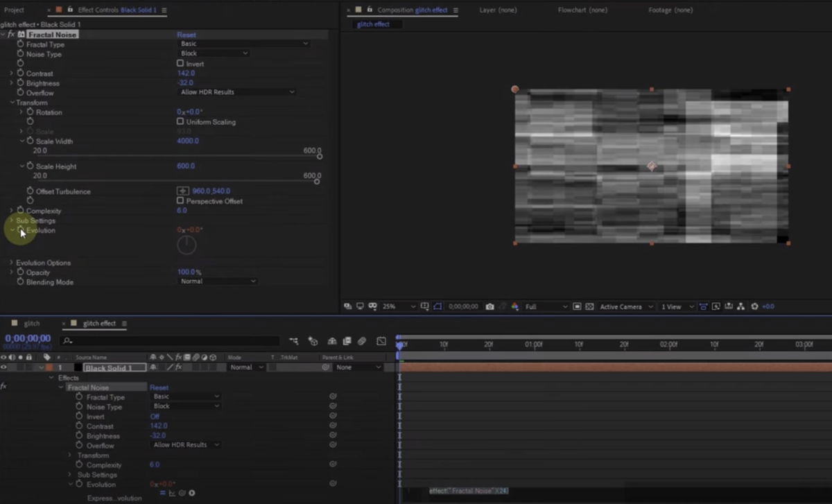The image size is (832, 504).
Task: Click Reset for Fractal Noise in Effect Controls
Action: pyautogui.click(x=187, y=35)
